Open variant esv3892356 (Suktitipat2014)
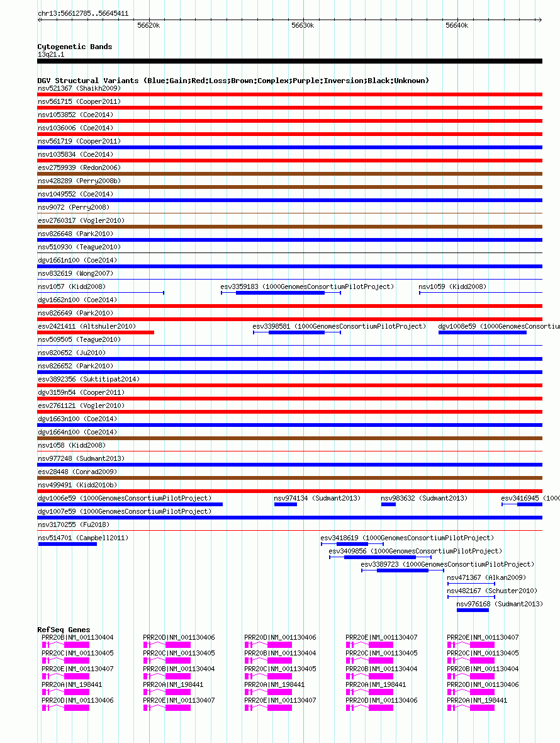The image size is (560, 743). 89,380
